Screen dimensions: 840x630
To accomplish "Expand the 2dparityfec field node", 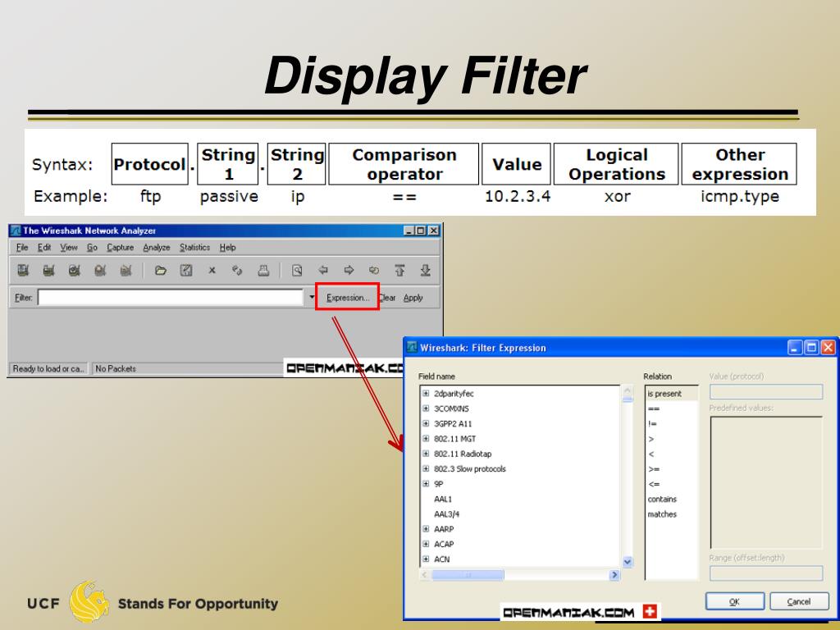I will 426,393.
